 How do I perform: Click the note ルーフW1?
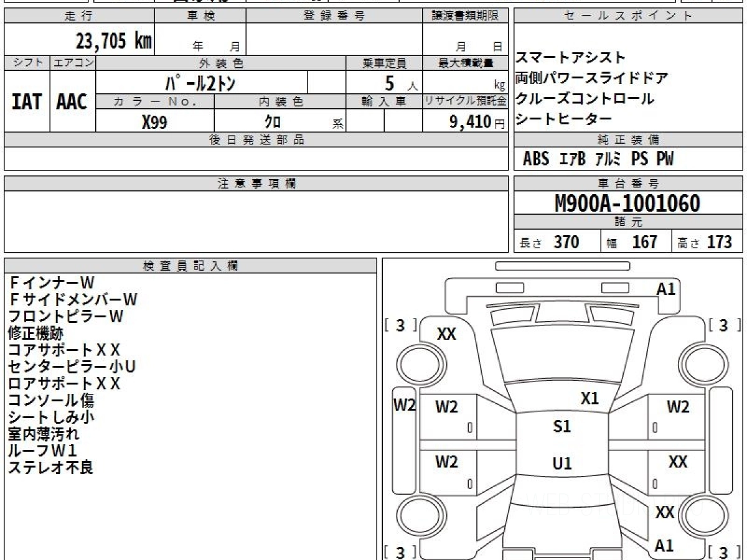tap(43, 451)
